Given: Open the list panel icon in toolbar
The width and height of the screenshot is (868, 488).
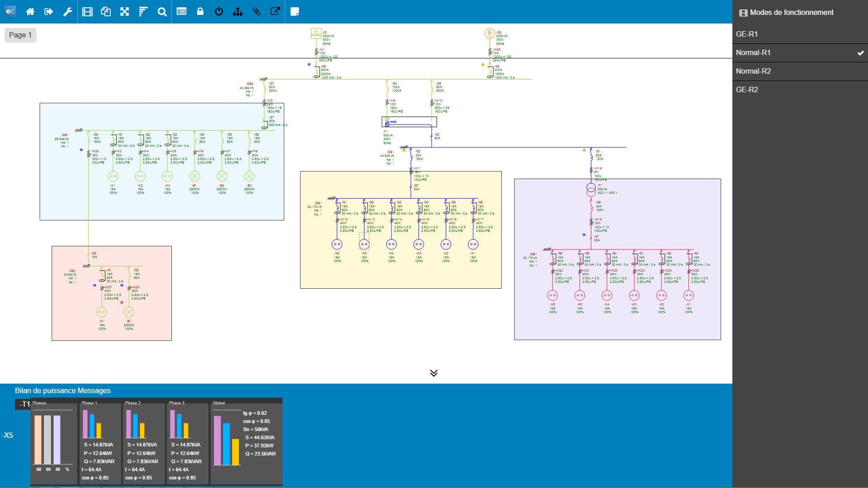Looking at the screenshot, I should pyautogui.click(x=181, y=12).
